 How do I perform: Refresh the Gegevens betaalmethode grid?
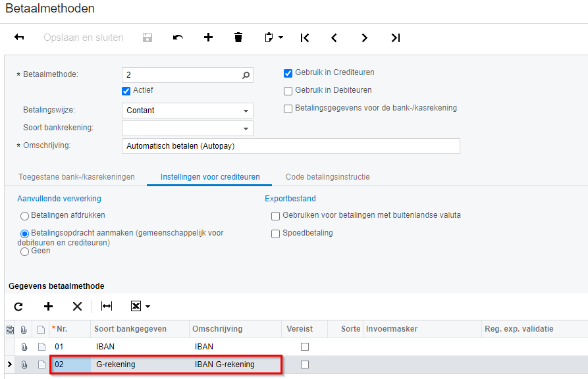pyautogui.click(x=18, y=306)
